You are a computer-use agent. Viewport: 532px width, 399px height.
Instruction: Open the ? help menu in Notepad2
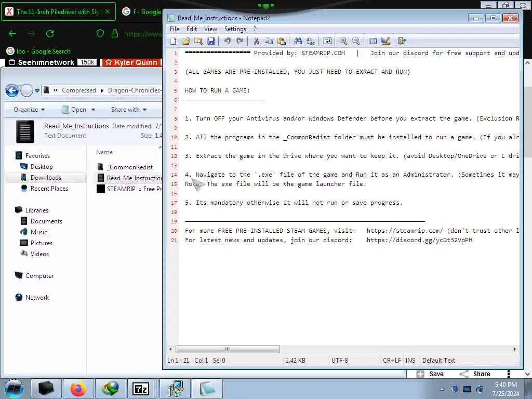[x=255, y=29]
